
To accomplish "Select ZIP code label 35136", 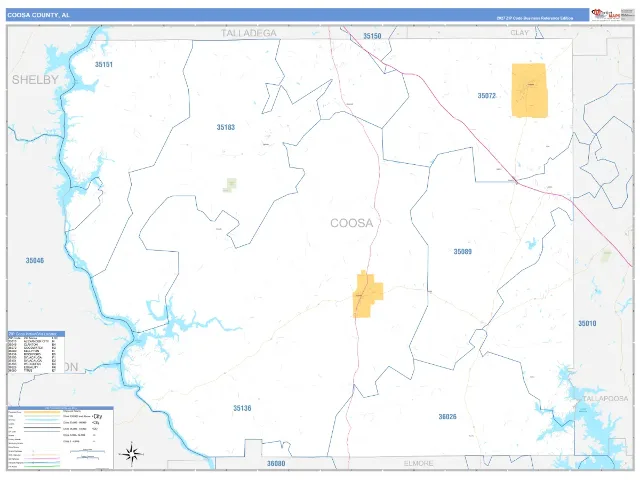I will pos(242,408).
